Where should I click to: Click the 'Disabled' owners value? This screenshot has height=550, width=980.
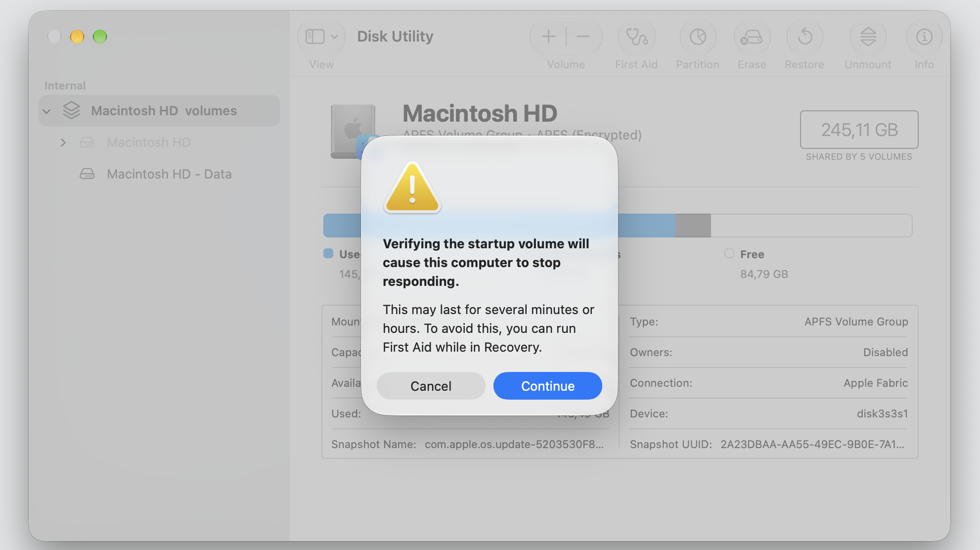pos(885,352)
